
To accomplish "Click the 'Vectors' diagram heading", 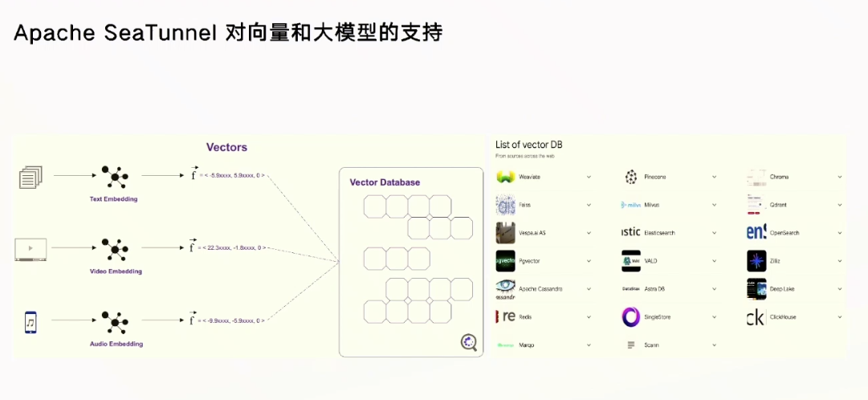I will [x=226, y=147].
